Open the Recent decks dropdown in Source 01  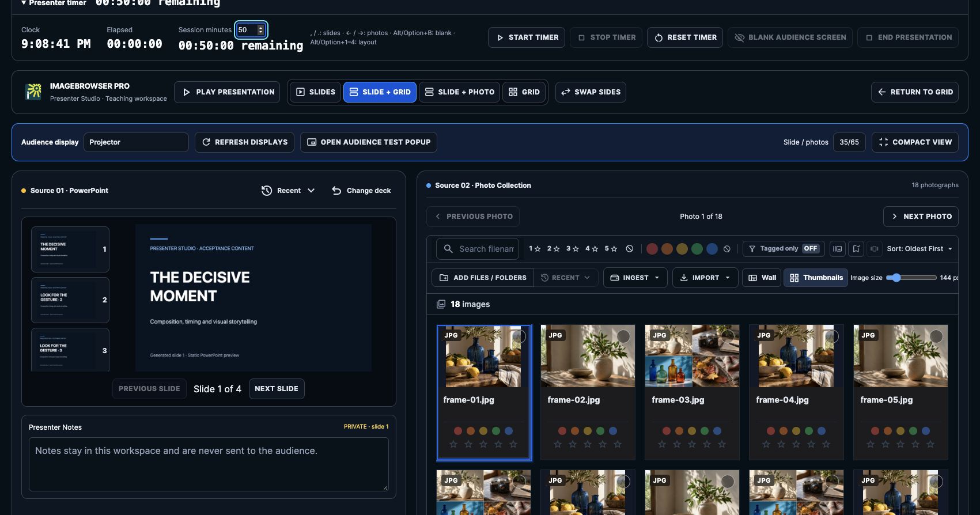[288, 191]
